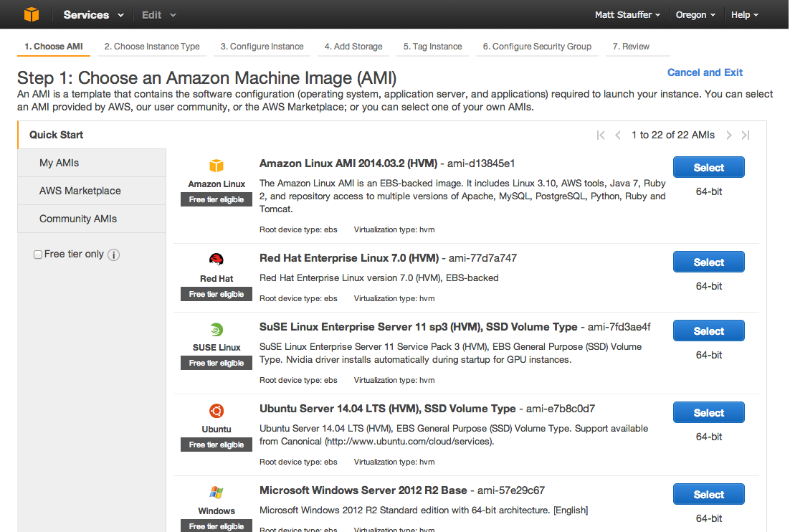
Task: Select Ubuntu Server 14.04 LTS
Action: [708, 412]
